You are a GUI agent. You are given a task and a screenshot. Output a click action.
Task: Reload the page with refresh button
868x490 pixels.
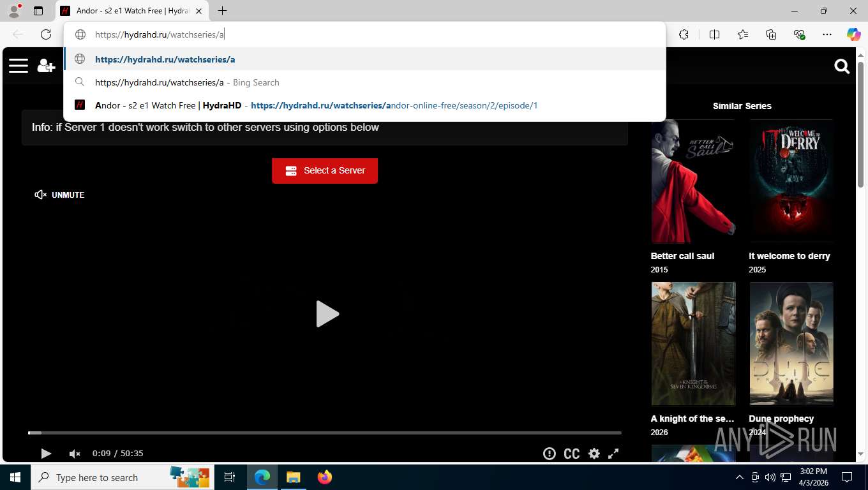pyautogui.click(x=46, y=34)
